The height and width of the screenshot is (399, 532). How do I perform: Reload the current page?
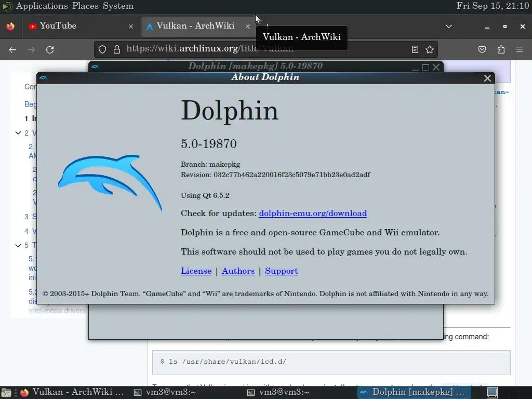[x=50, y=49]
